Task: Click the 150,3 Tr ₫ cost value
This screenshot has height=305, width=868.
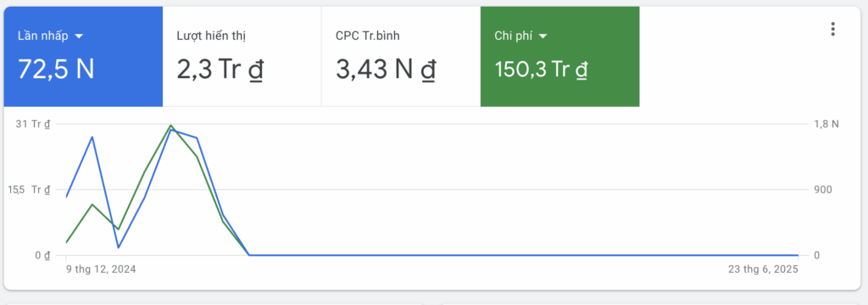Action: pyautogui.click(x=541, y=70)
